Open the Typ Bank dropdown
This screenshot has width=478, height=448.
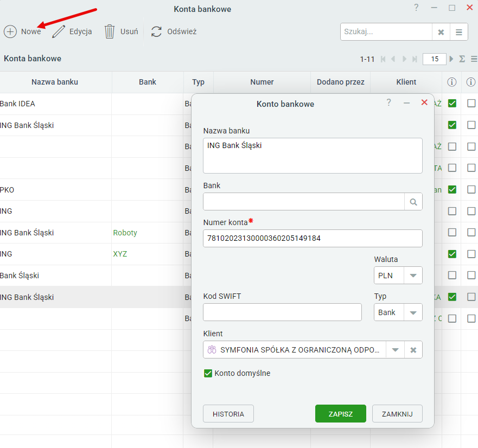coord(413,312)
